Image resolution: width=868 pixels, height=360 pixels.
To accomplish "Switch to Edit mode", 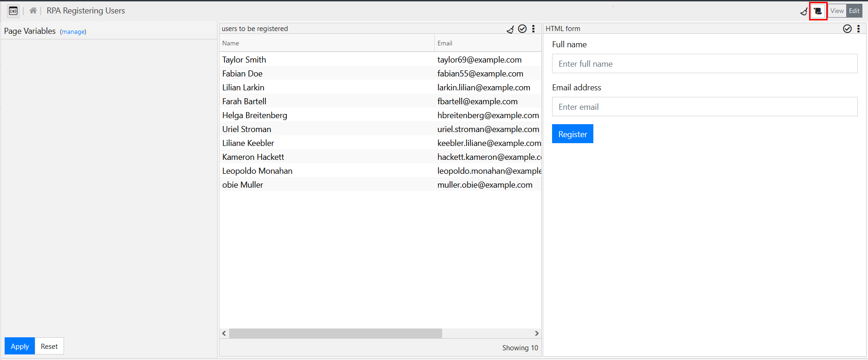I will (854, 11).
